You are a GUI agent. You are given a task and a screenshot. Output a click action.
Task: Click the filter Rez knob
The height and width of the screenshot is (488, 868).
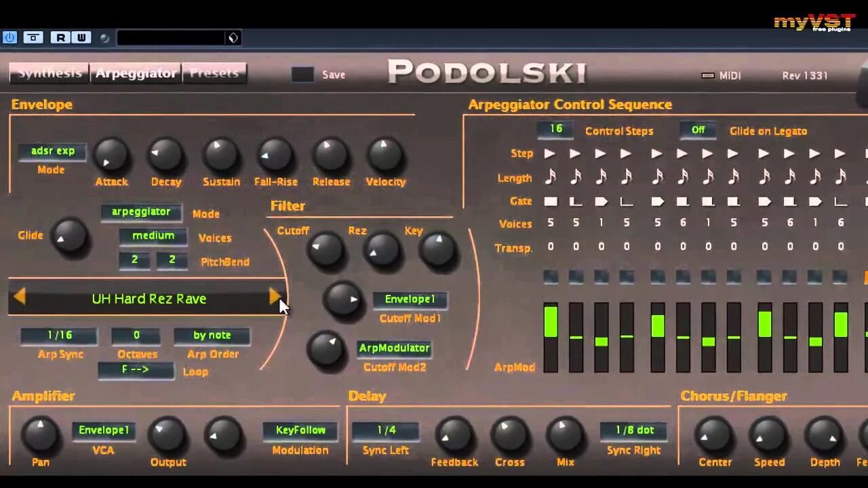point(381,250)
